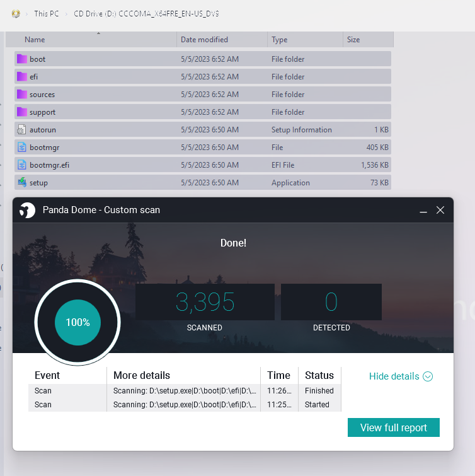Expand the chevron before This PC

26,14
